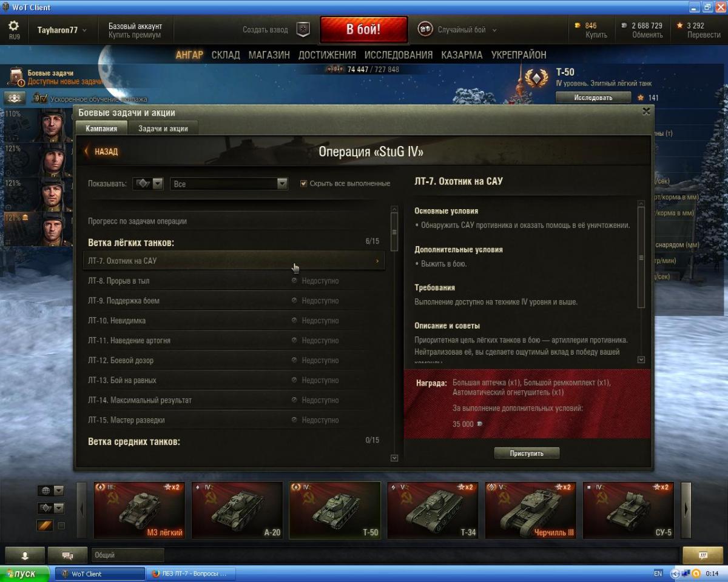The height and width of the screenshot is (582, 728).
Task: Open the settings gear menu
Action: [13, 26]
